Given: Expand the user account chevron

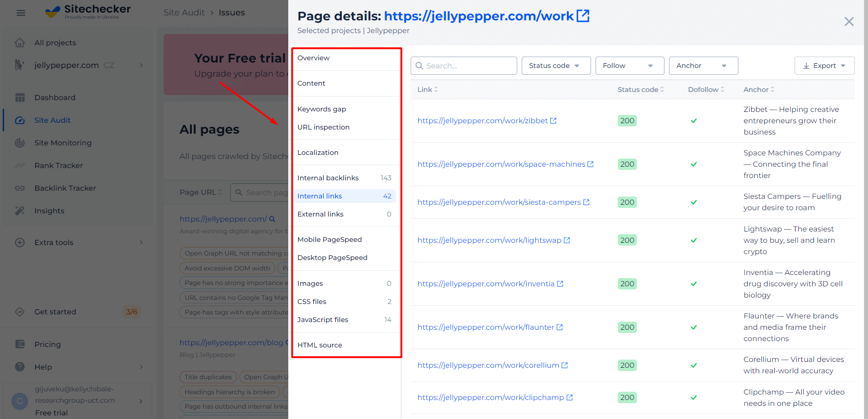Looking at the screenshot, I should pyautogui.click(x=141, y=401).
